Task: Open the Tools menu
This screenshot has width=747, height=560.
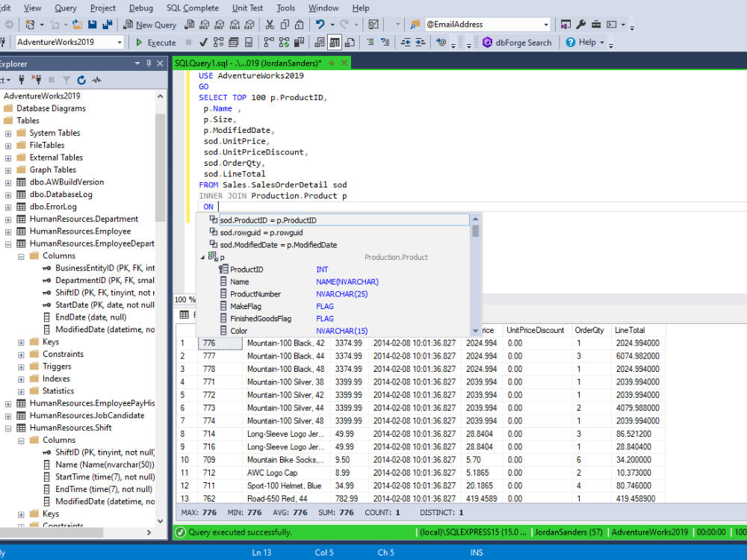Action: click(x=286, y=8)
